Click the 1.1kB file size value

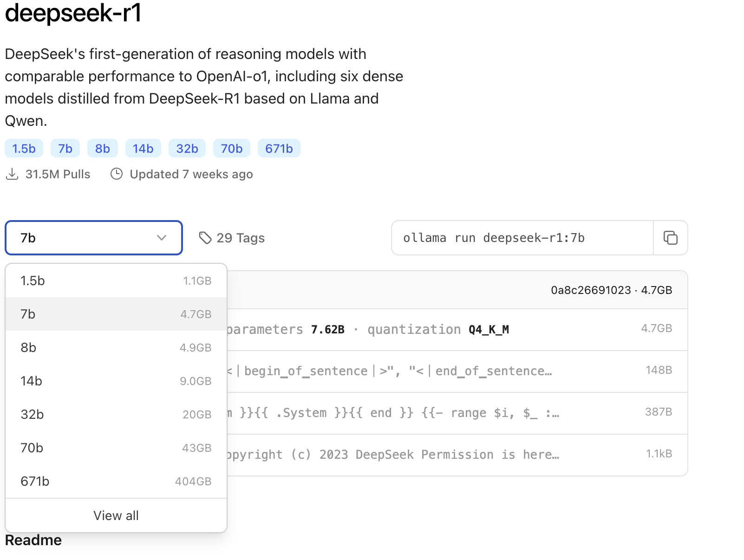[659, 454]
